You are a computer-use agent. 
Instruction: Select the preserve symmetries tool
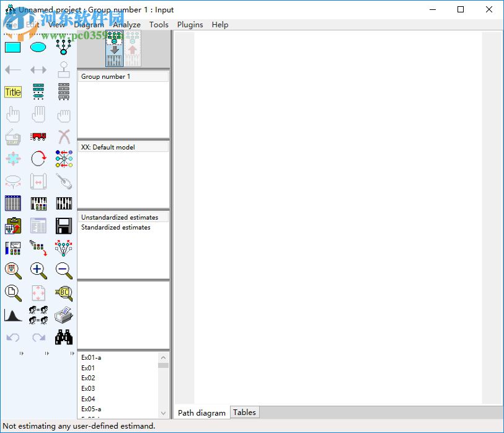point(64,248)
